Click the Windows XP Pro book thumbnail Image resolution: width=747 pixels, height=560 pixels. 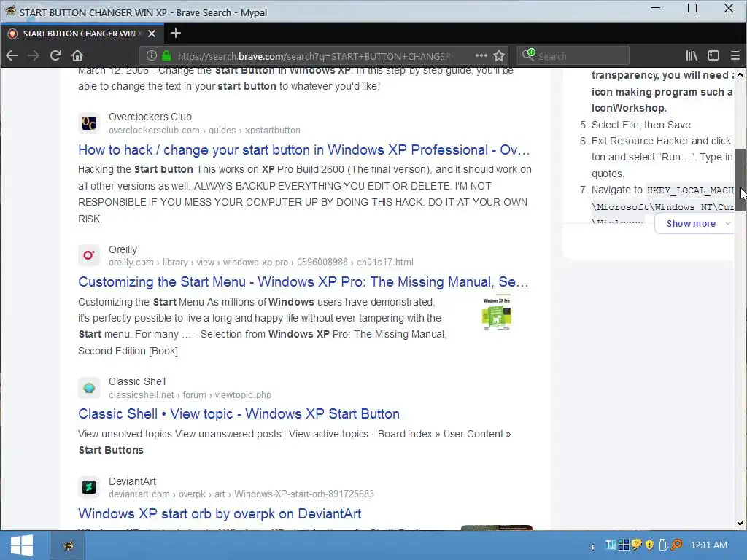pyautogui.click(x=497, y=314)
